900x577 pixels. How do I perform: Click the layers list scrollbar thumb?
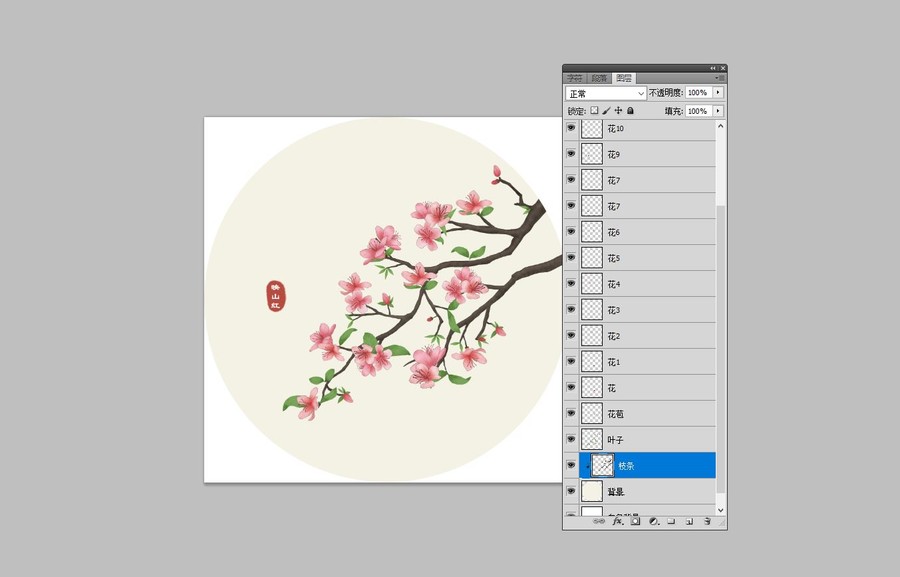click(721, 348)
